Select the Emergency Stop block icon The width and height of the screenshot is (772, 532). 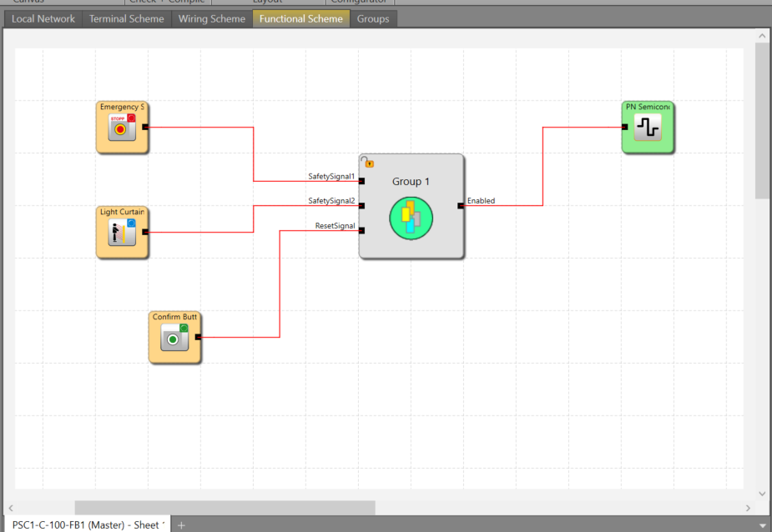122,128
